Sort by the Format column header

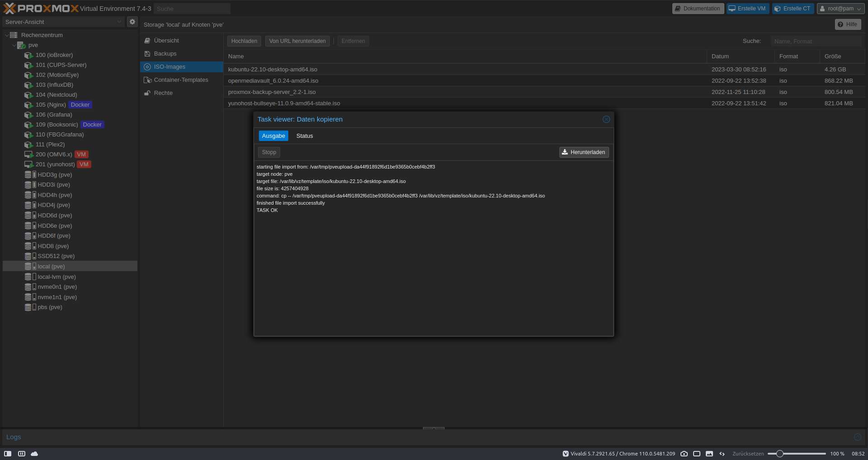coord(797,56)
